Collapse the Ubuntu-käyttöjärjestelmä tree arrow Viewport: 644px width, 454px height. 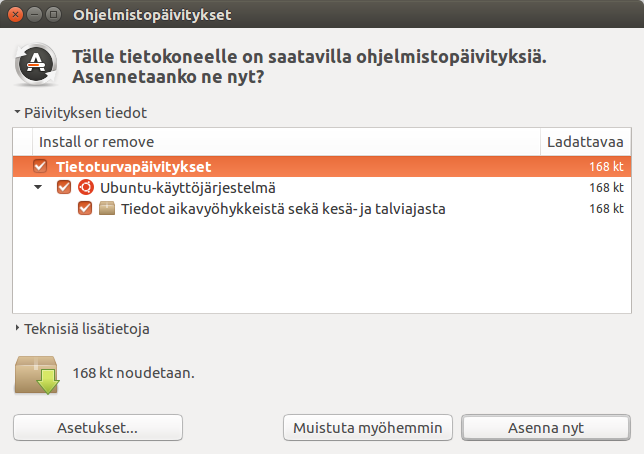38,188
